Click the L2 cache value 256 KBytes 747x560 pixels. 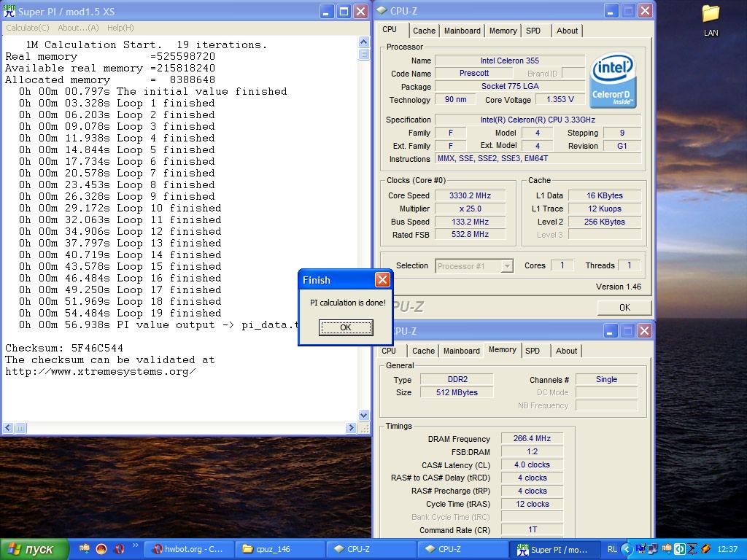tap(604, 222)
